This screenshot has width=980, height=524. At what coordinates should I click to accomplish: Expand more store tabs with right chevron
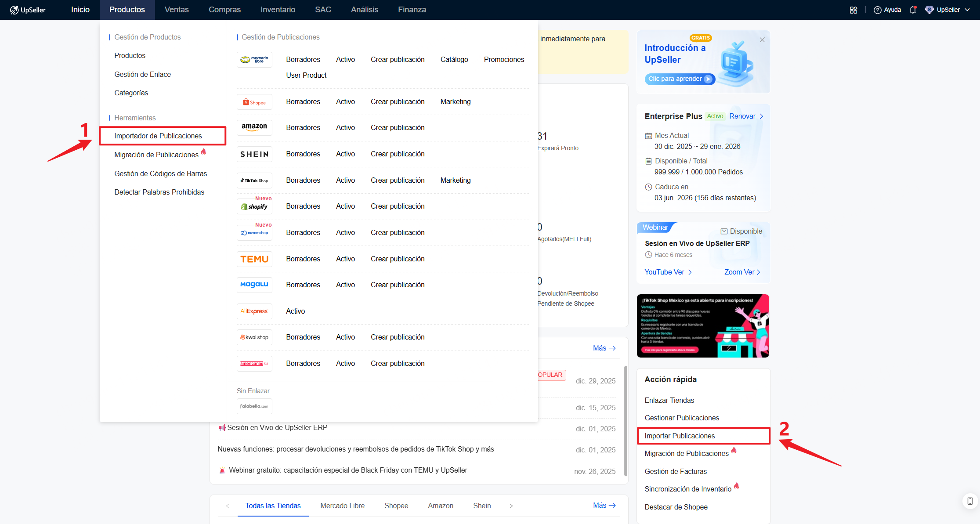(511, 506)
